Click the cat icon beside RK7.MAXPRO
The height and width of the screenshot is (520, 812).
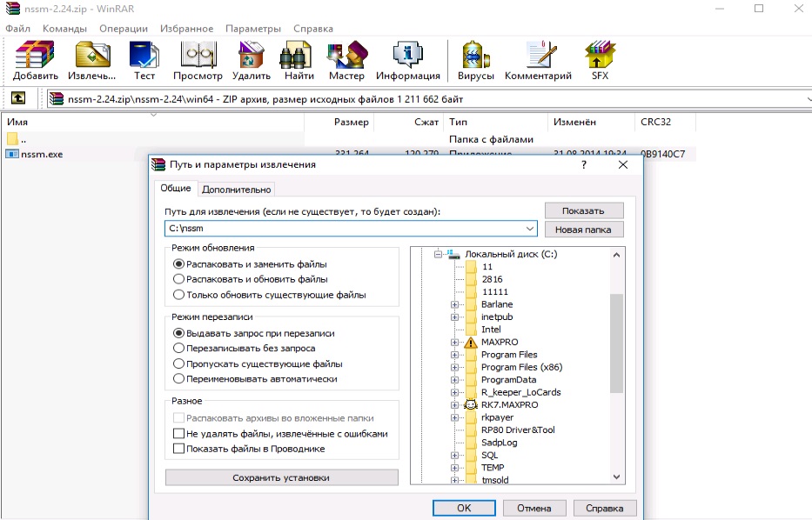pos(470,404)
